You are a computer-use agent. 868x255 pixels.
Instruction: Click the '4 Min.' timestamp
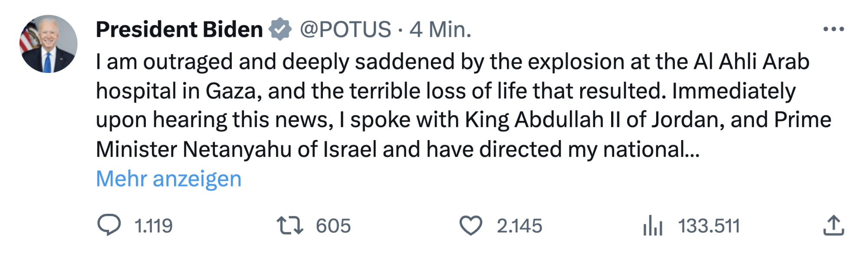click(440, 29)
